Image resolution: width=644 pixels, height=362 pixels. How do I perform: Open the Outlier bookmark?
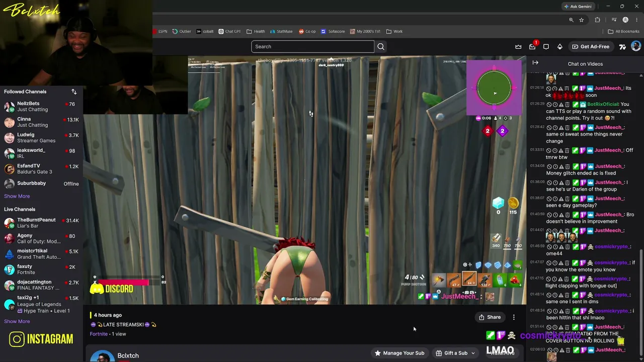coord(182,31)
